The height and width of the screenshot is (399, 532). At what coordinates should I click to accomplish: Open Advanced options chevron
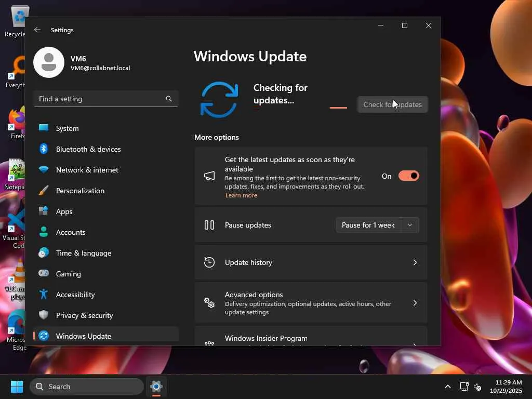click(x=415, y=303)
